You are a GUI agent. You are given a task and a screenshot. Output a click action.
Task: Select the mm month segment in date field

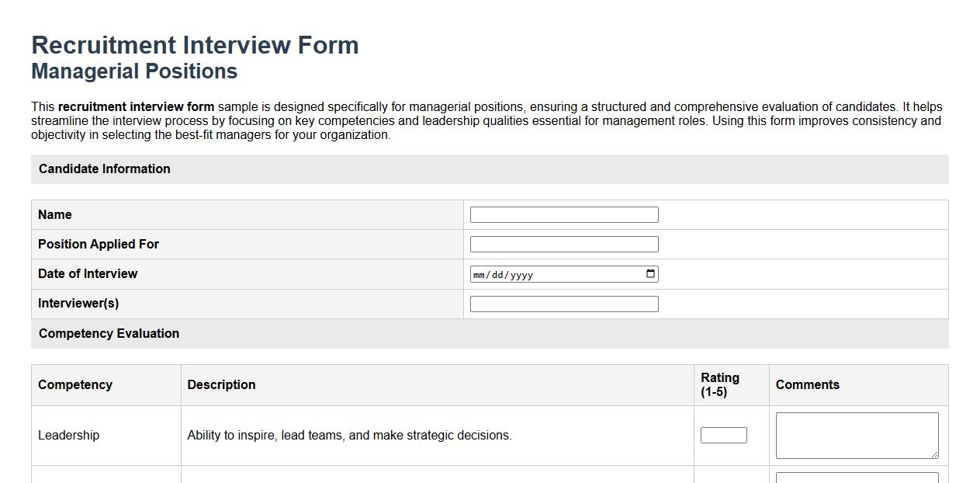click(480, 273)
